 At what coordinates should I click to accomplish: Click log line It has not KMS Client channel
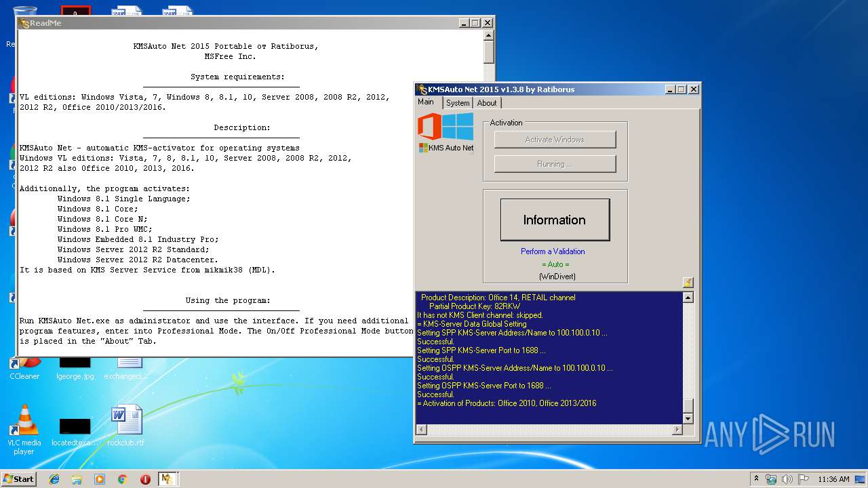click(x=480, y=315)
